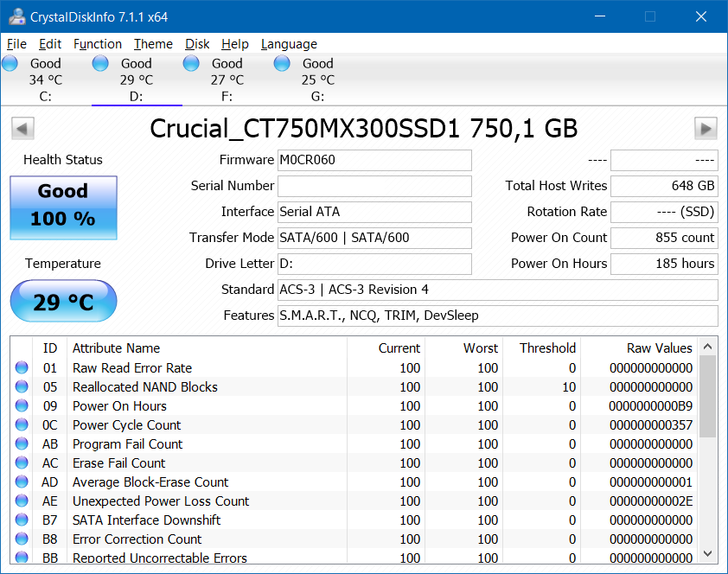This screenshot has width=728, height=574.
Task: Click status orb for Power Cycle Count
Action: click(22, 424)
